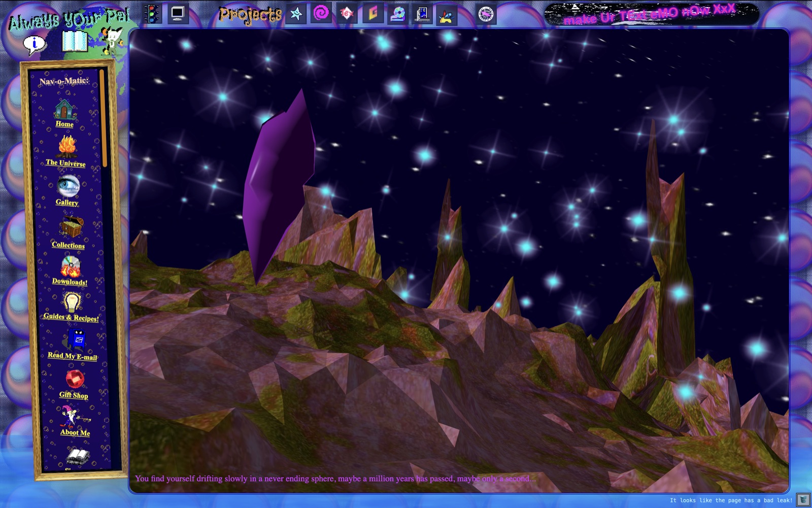
Task: Click the campfire icon in Nav-o-Matic
Action: (67, 147)
